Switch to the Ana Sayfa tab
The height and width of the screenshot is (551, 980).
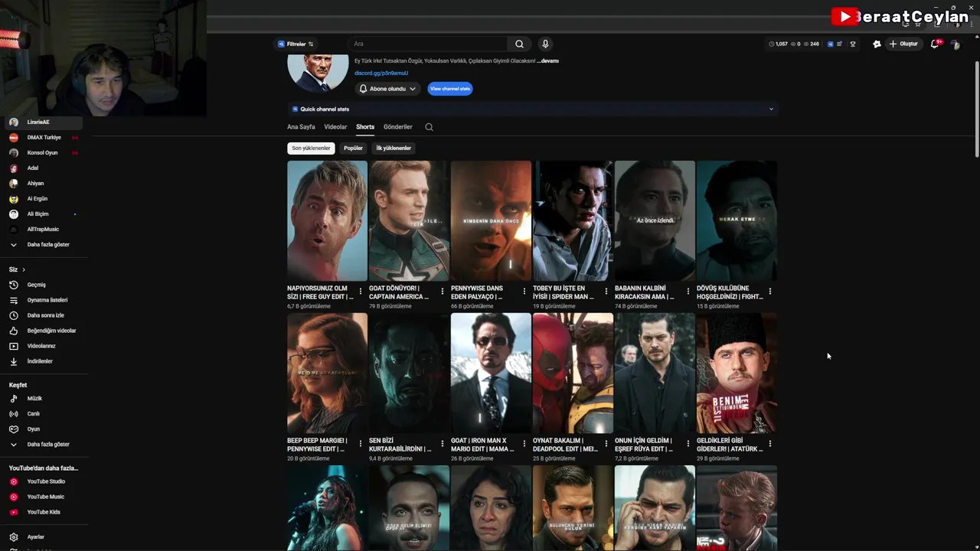point(301,127)
